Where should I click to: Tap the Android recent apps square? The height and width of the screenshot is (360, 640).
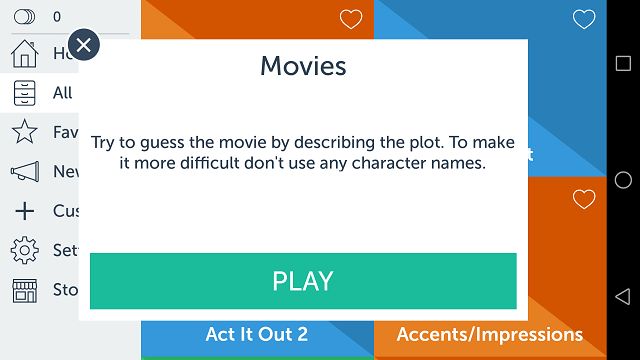pos(623,63)
